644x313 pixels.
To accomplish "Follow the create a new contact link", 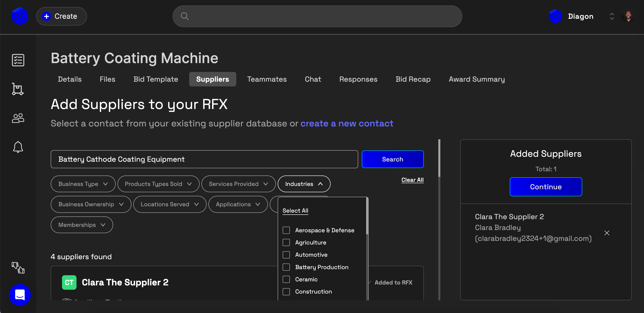I will 347,123.
